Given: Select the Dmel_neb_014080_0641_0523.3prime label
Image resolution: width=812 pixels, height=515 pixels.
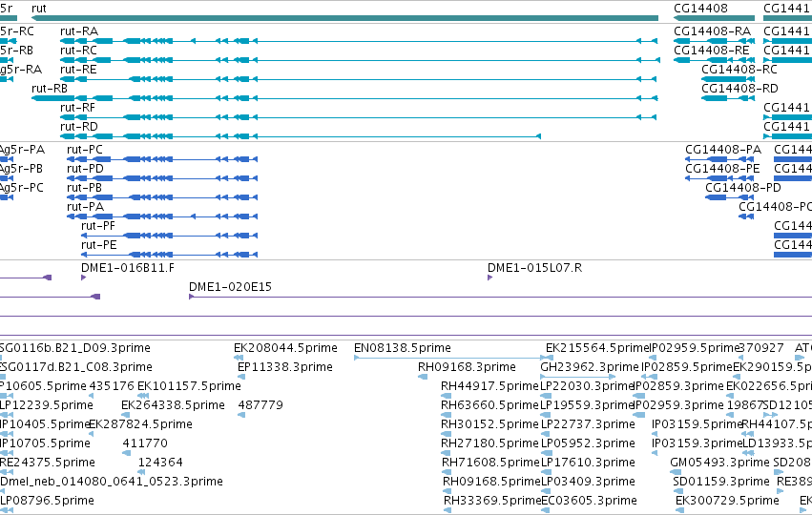Looking at the screenshot, I should coord(112,482).
